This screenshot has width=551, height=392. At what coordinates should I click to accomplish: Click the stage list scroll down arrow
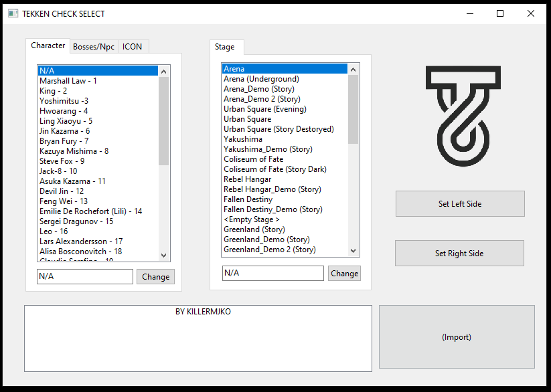353,251
